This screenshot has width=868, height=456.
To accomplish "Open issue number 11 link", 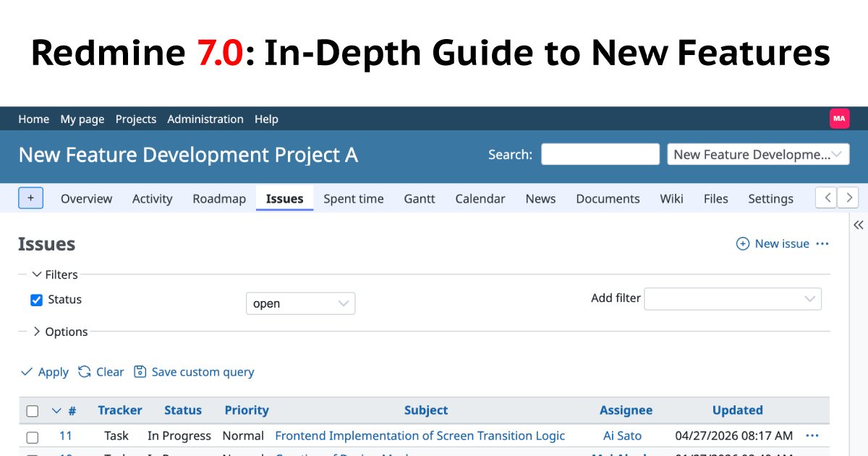I will [66, 436].
